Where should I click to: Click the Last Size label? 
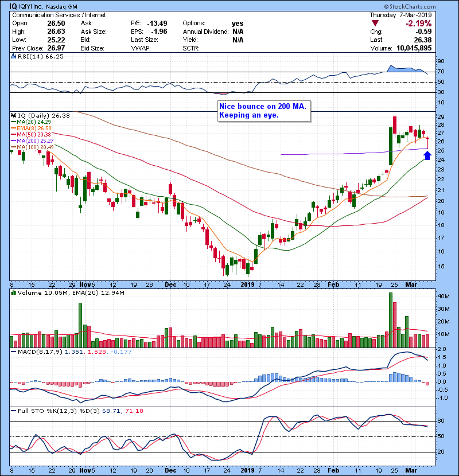point(144,40)
